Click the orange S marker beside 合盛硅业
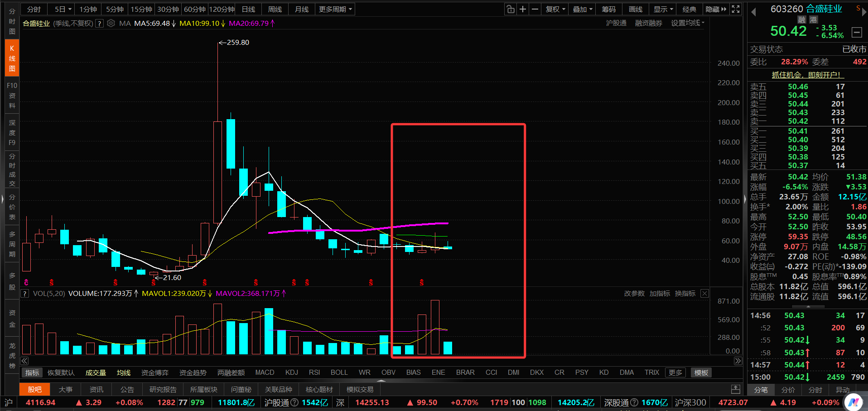Viewport: 868px width, 411px height. coord(858,8)
